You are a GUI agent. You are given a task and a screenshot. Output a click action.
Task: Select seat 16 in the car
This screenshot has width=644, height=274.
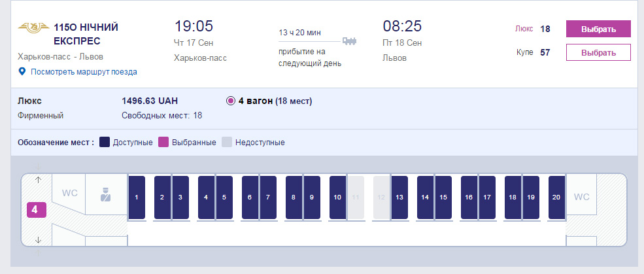[469, 197]
